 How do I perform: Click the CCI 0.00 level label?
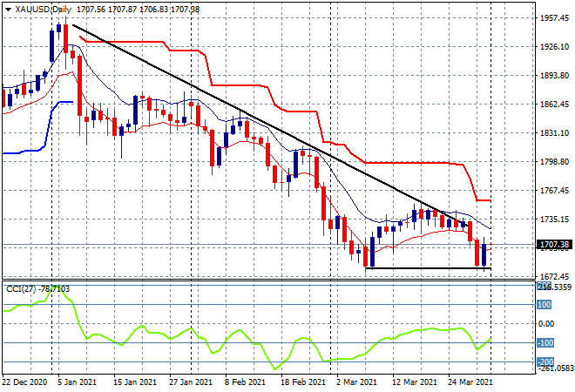tap(547, 323)
